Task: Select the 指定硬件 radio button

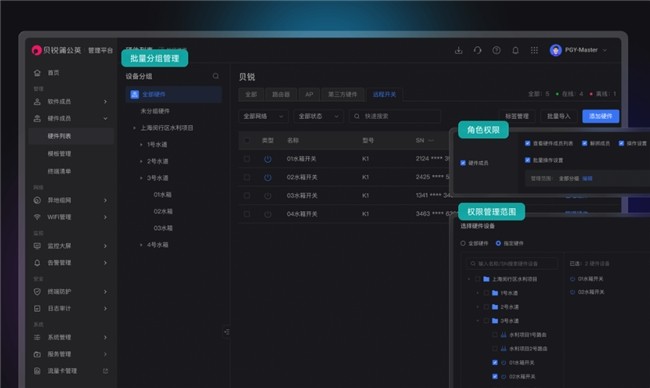Action: coord(498,243)
